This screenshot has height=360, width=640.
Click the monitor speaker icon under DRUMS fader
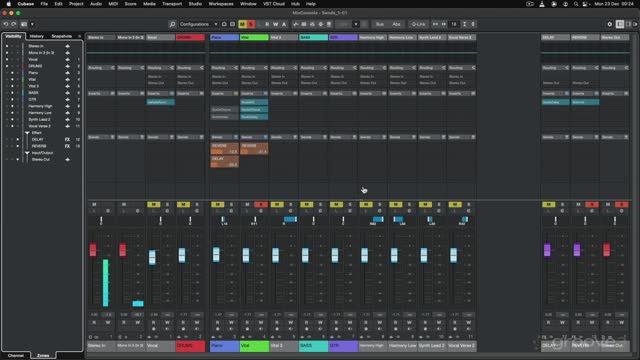pos(197,329)
